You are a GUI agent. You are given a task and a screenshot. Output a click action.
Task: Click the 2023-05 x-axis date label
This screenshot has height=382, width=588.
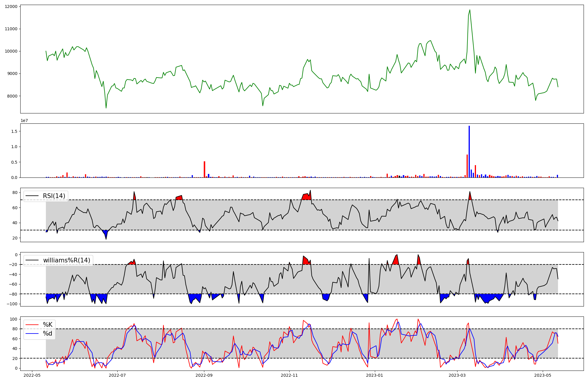click(542, 375)
